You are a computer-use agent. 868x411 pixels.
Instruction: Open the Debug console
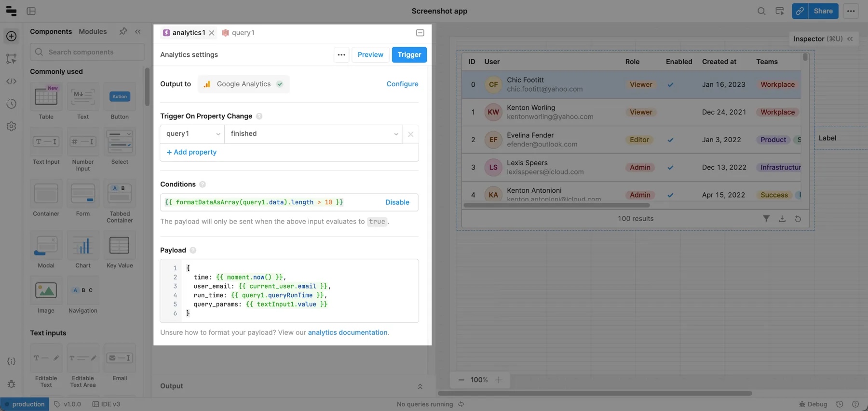(x=813, y=404)
